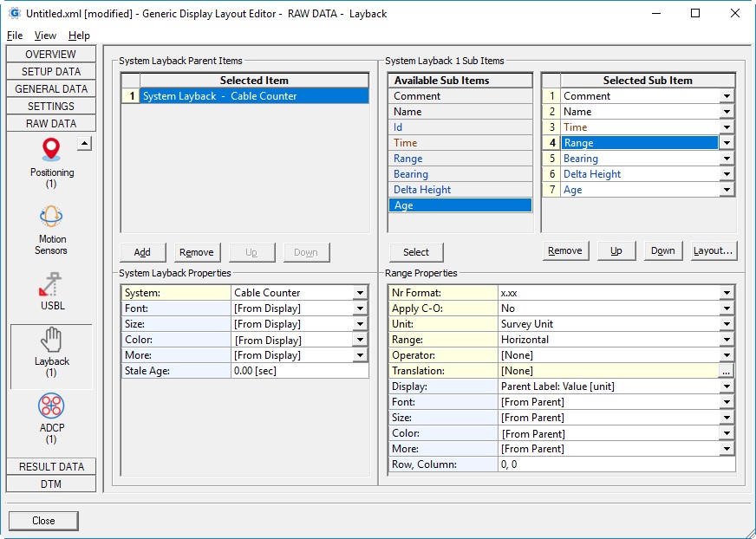Click the scroll-up arrow beside Positioning
This screenshot has width=756, height=539.
point(84,144)
